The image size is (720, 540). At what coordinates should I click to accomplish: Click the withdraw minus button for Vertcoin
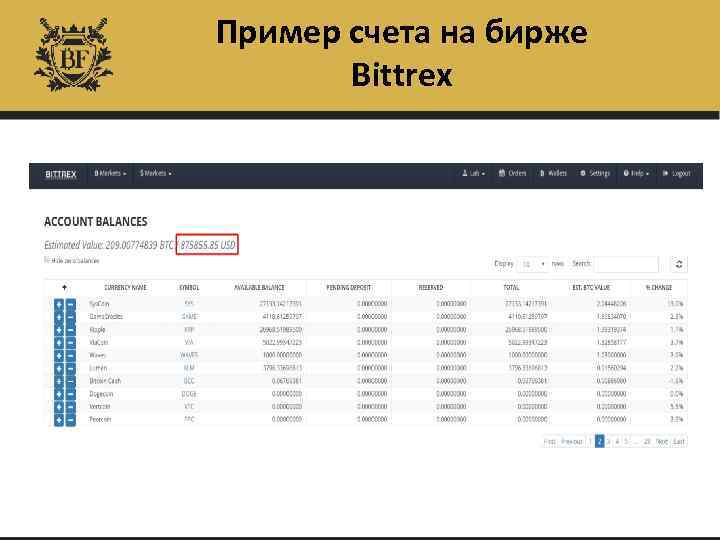tap(71, 407)
